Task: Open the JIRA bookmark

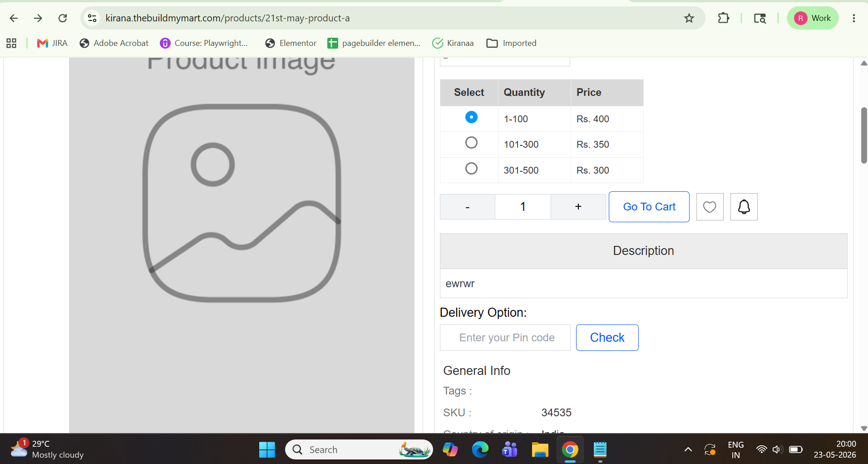Action: pyautogui.click(x=52, y=43)
